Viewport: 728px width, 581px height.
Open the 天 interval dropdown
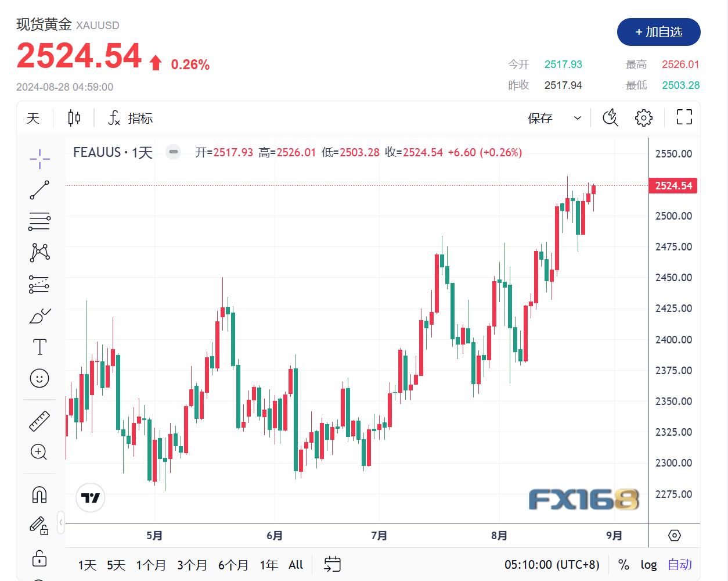(x=33, y=118)
